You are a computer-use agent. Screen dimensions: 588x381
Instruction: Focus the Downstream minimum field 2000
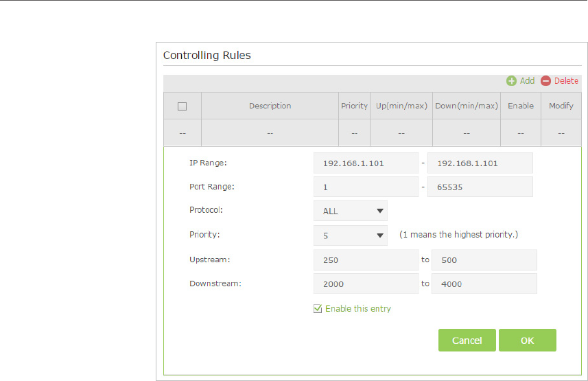[x=366, y=284]
